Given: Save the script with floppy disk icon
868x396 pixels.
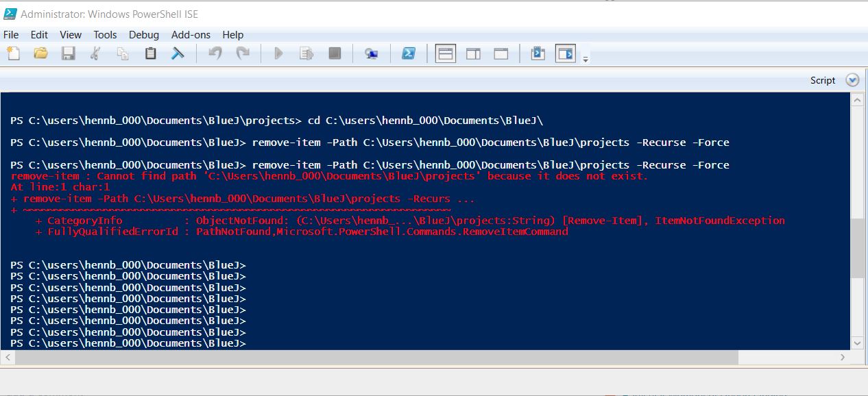Looking at the screenshot, I should click(68, 53).
